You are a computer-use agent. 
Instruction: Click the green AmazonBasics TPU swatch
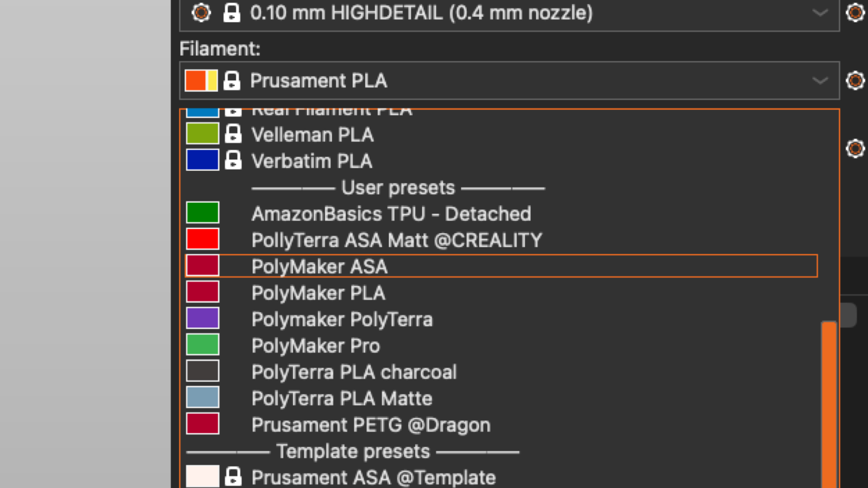[203, 213]
